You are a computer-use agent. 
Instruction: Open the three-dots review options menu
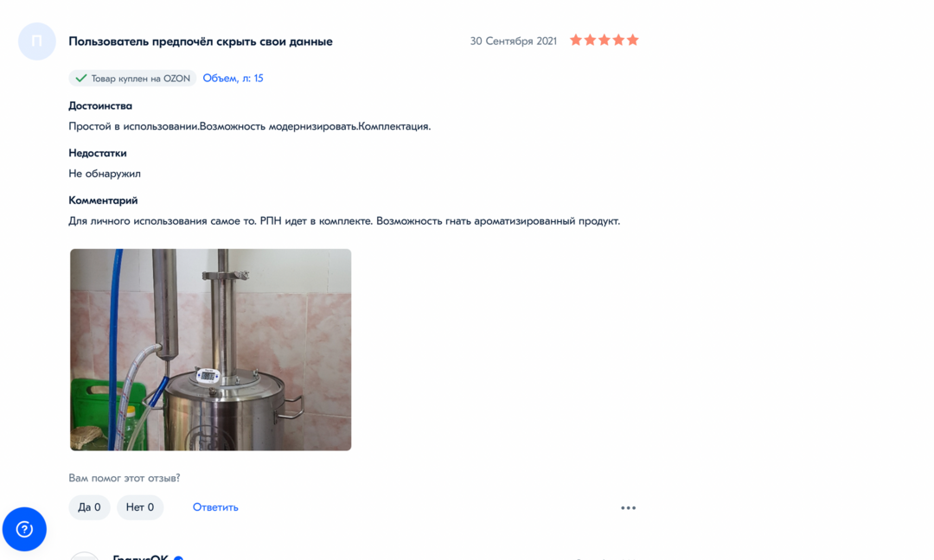pyautogui.click(x=629, y=507)
